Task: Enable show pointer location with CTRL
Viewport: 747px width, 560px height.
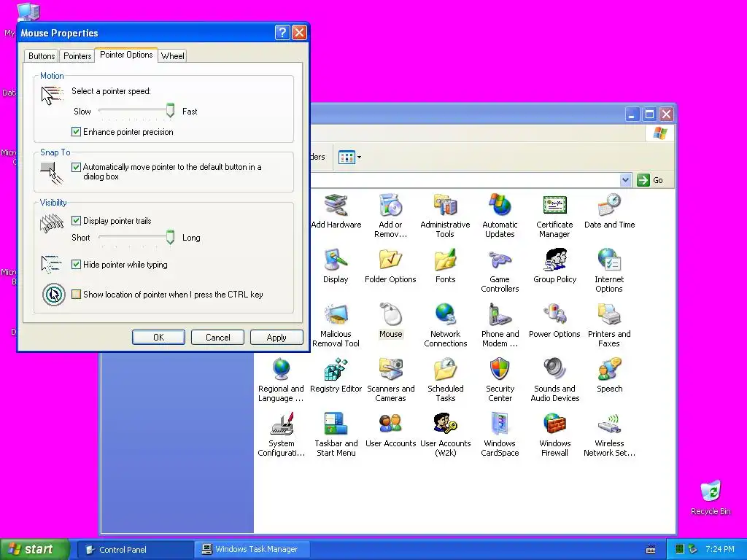Action: [x=76, y=295]
